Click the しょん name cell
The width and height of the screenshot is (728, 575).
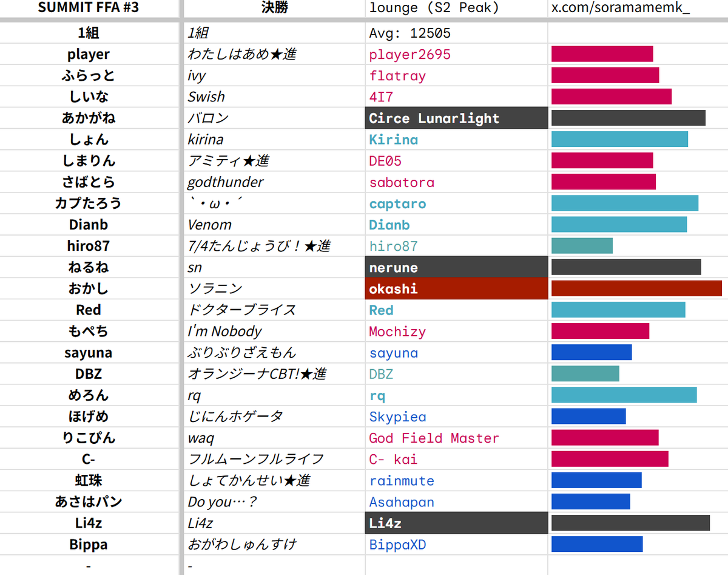89,139
